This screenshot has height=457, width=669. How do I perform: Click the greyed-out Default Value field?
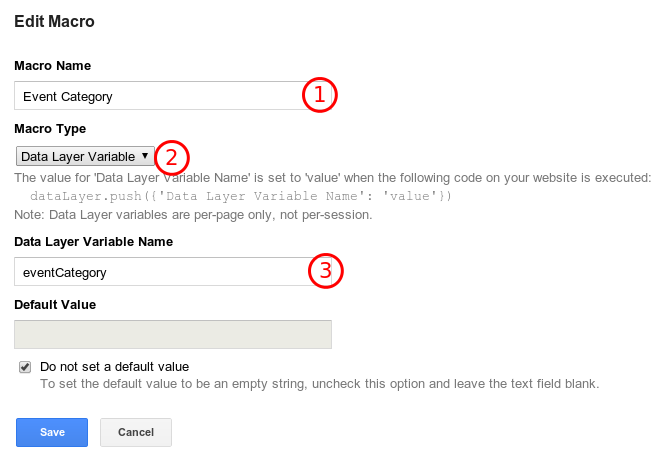point(173,334)
